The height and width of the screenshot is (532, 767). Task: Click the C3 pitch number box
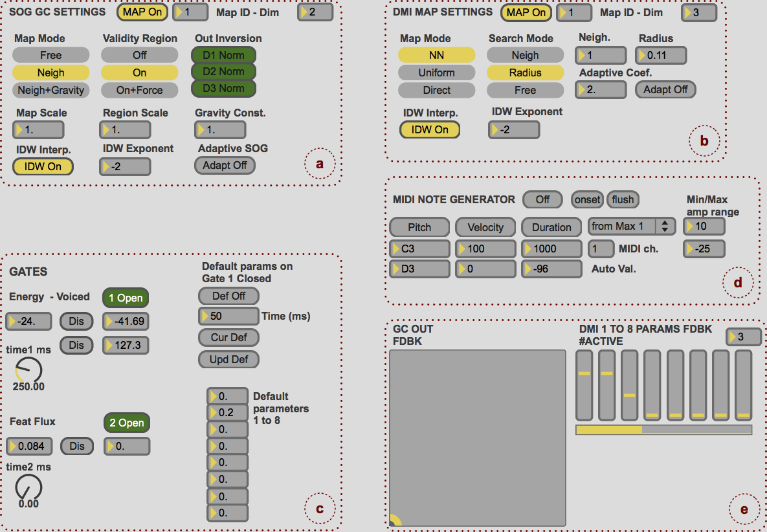[x=419, y=249]
